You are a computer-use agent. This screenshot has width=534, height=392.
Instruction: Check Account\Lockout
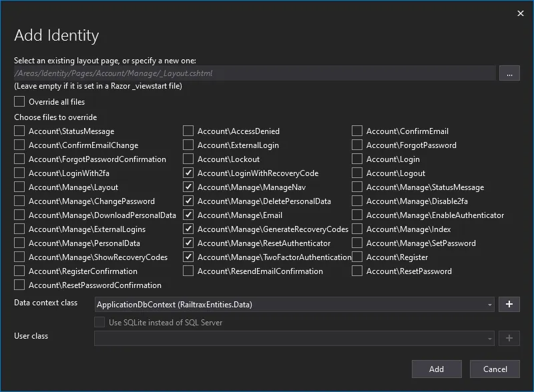point(188,159)
